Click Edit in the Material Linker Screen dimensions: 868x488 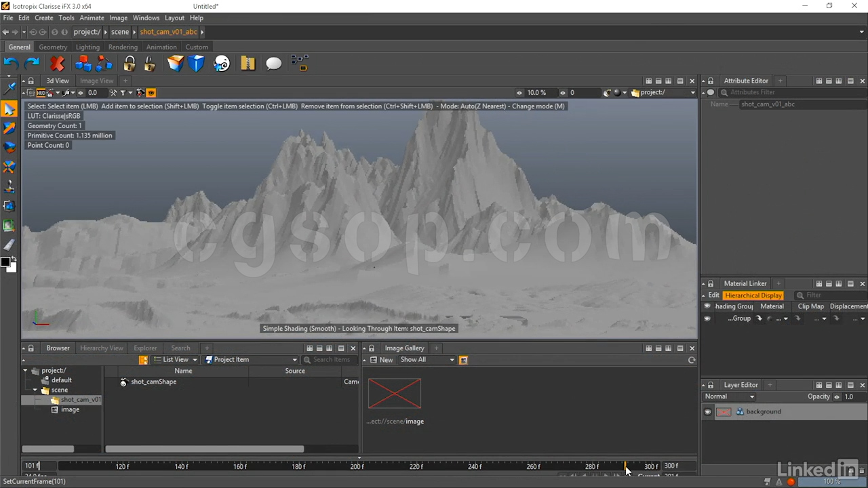[713, 296]
